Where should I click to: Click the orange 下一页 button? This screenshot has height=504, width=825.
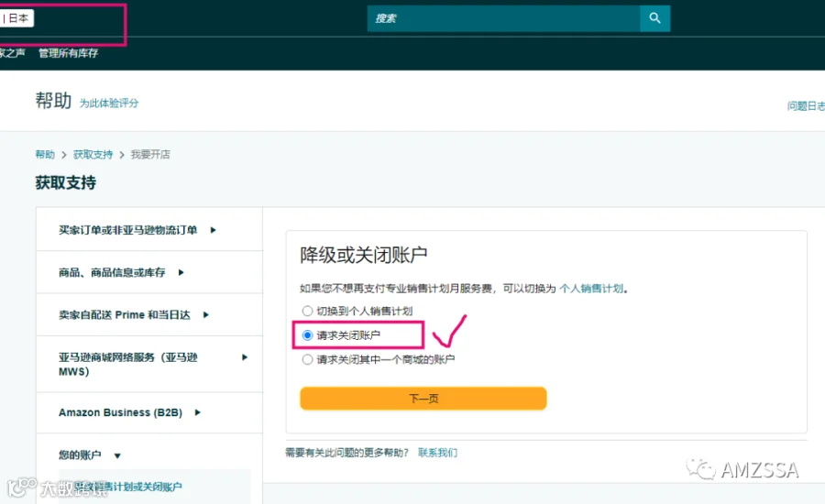423,399
